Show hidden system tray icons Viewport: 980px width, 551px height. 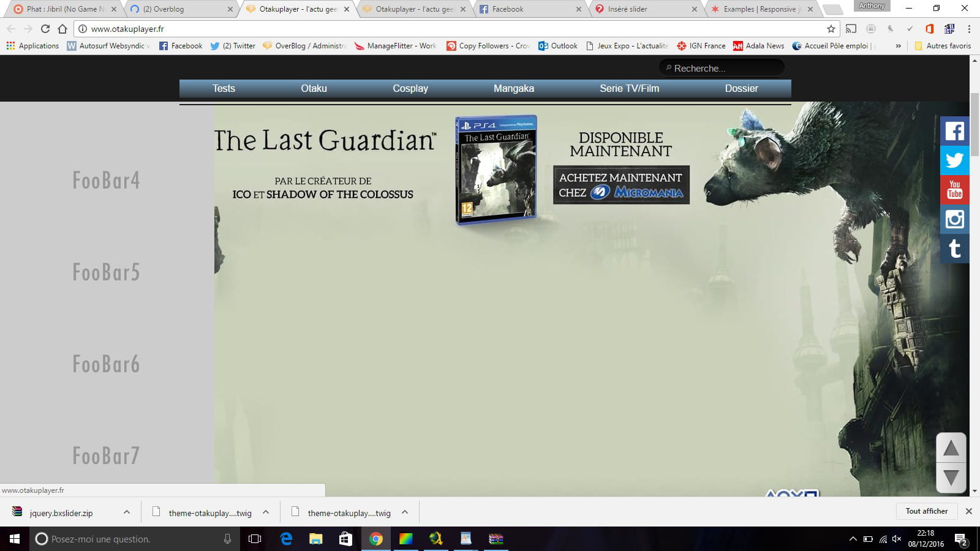pos(853,539)
